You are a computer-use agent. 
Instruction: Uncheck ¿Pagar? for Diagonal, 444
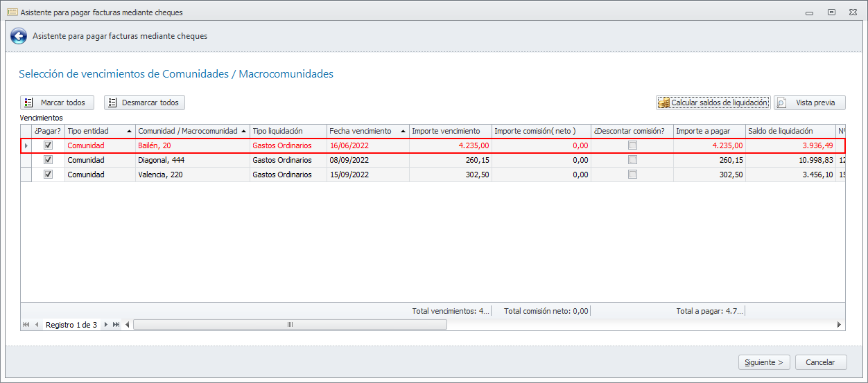[48, 160]
